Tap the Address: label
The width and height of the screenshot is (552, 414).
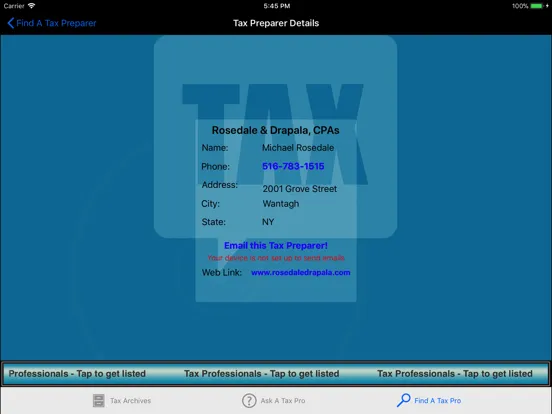coord(220,185)
